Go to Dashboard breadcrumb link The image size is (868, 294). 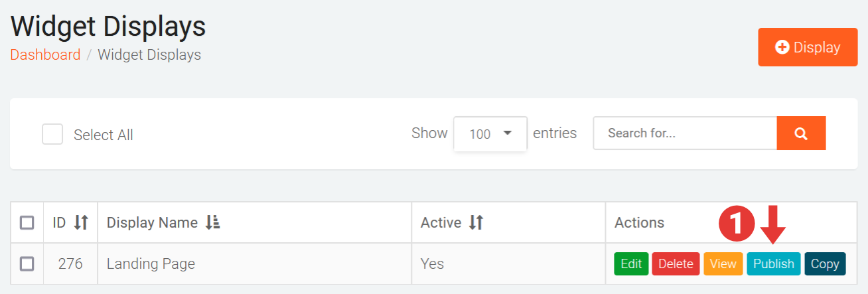click(45, 55)
